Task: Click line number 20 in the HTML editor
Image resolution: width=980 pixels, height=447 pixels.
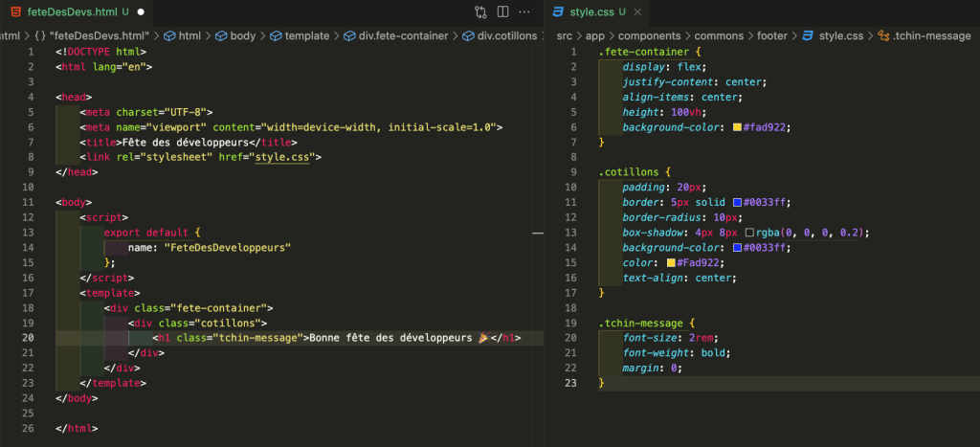Action: [28, 338]
